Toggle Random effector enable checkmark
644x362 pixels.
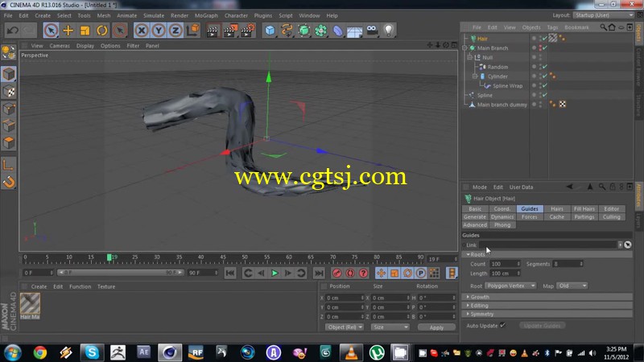click(x=545, y=67)
